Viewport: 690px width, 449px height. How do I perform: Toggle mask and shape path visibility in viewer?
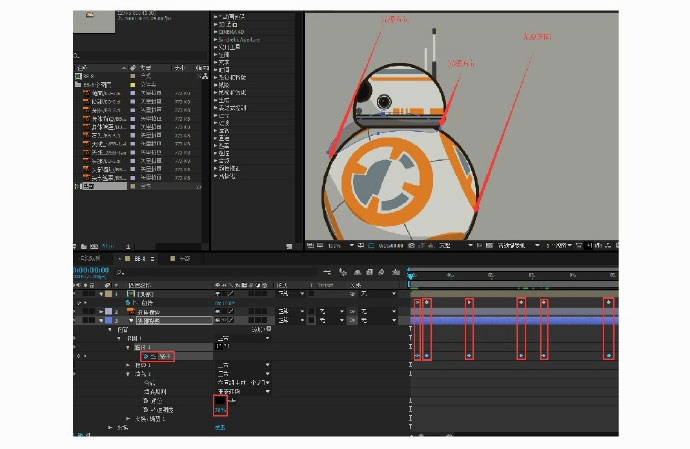371,245
